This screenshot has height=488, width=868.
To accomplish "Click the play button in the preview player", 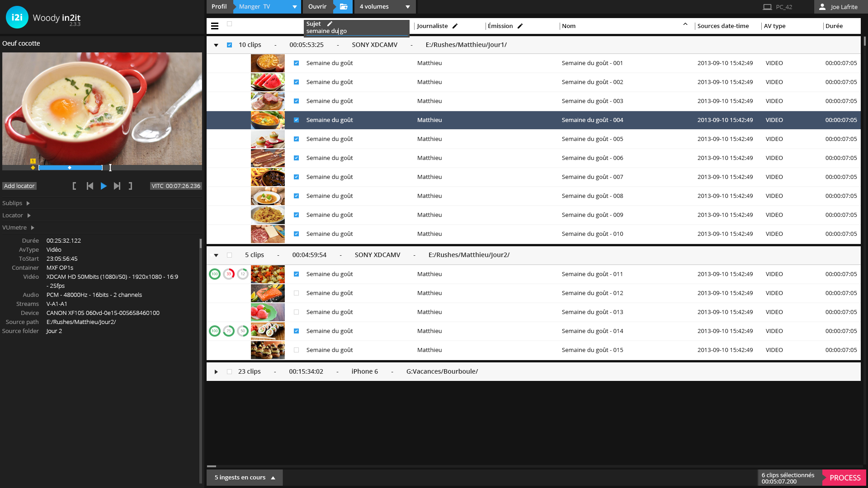I will [x=104, y=186].
